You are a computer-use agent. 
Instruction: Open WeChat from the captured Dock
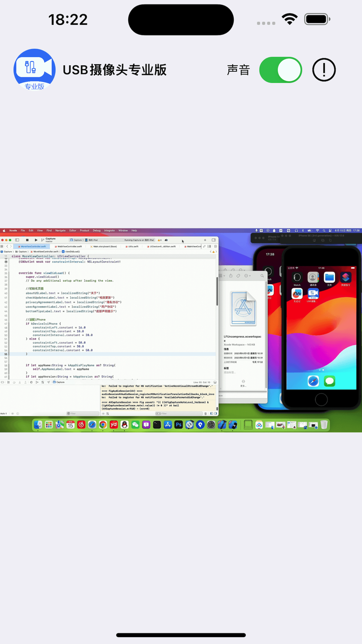pos(135,425)
